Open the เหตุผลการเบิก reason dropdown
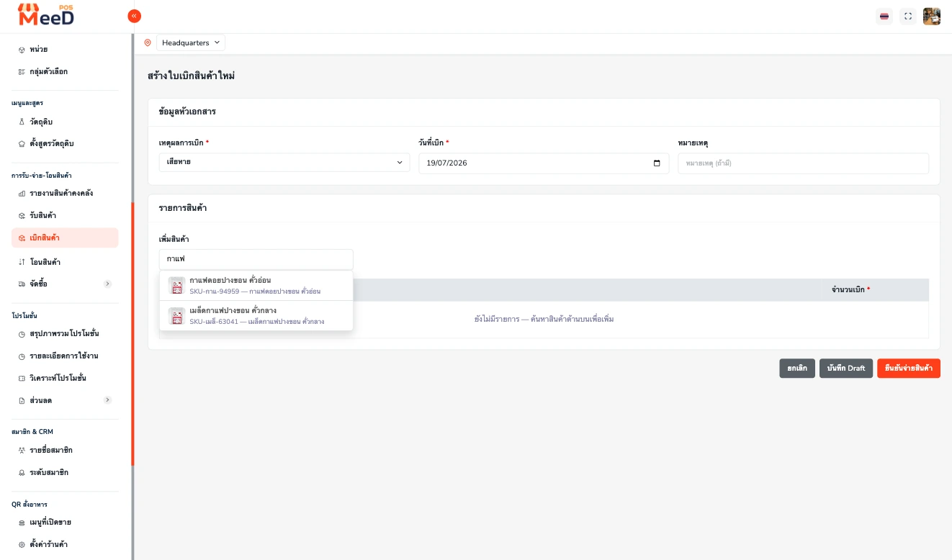The height and width of the screenshot is (560, 952). 284,163
